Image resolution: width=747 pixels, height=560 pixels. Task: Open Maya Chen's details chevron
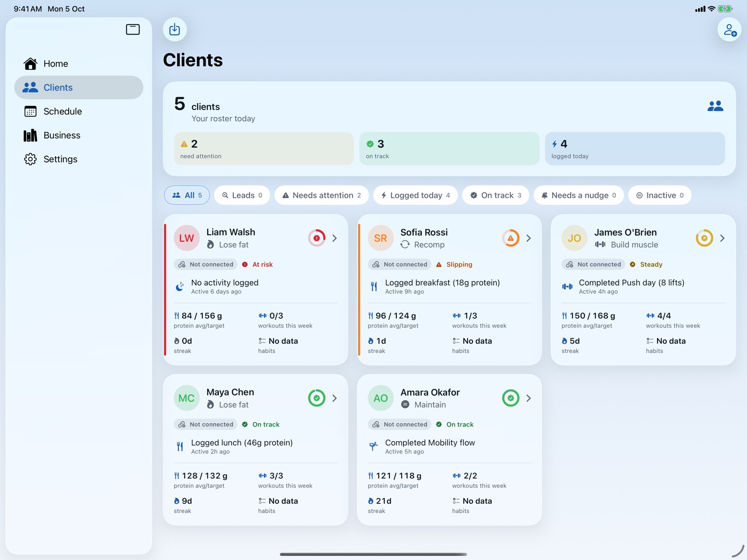coord(335,398)
